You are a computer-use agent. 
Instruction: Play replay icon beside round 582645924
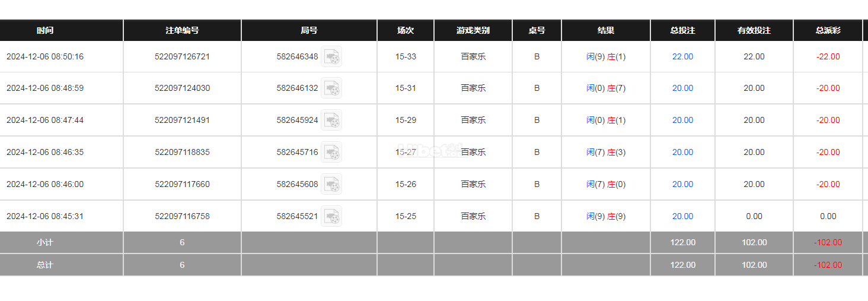331,121
